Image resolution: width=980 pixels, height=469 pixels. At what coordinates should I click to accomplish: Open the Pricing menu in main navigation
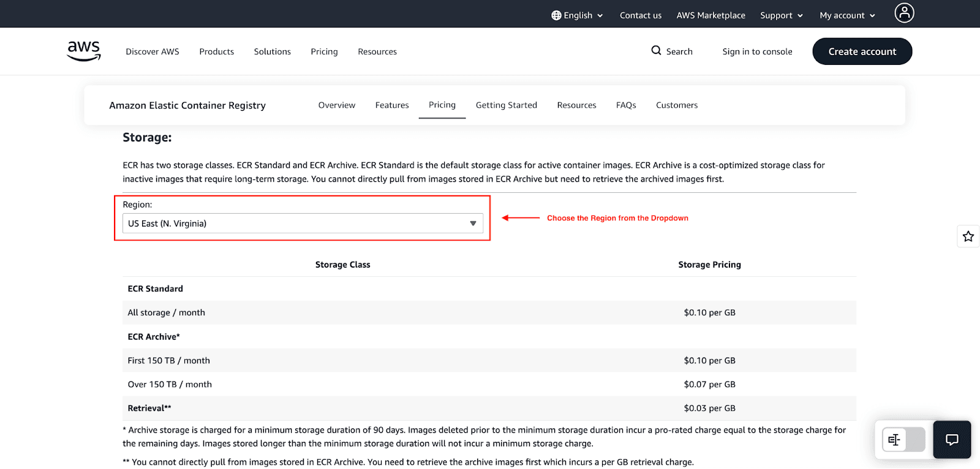324,51
